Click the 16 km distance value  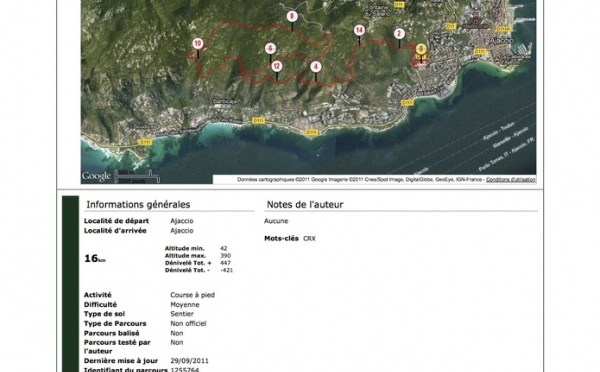point(95,259)
